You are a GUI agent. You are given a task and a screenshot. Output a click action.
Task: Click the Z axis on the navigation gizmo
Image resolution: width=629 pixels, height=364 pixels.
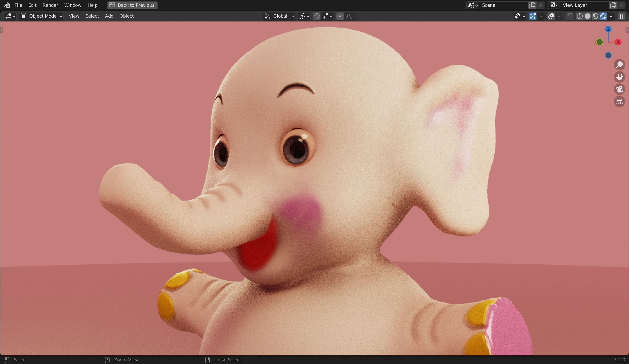click(608, 29)
